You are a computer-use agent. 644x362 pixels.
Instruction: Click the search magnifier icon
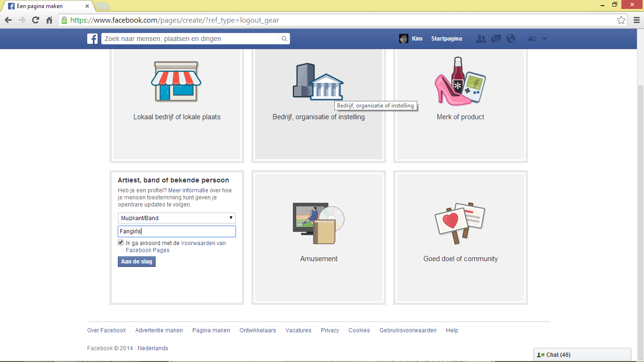[x=284, y=39]
